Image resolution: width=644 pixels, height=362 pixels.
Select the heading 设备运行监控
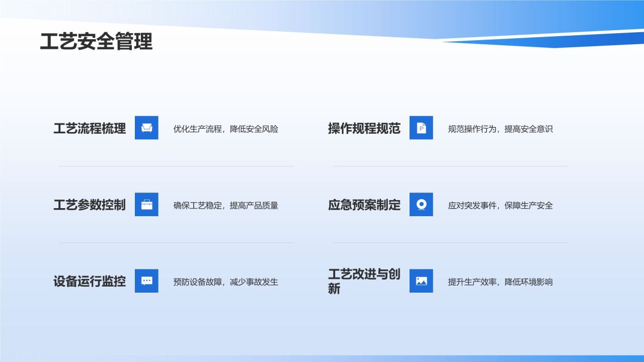tap(90, 281)
